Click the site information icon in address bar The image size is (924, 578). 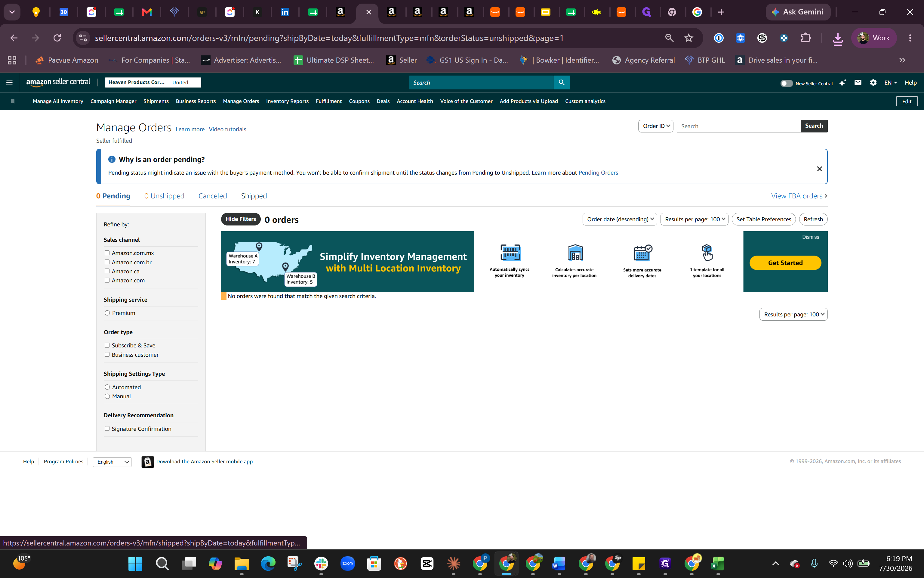click(x=83, y=38)
